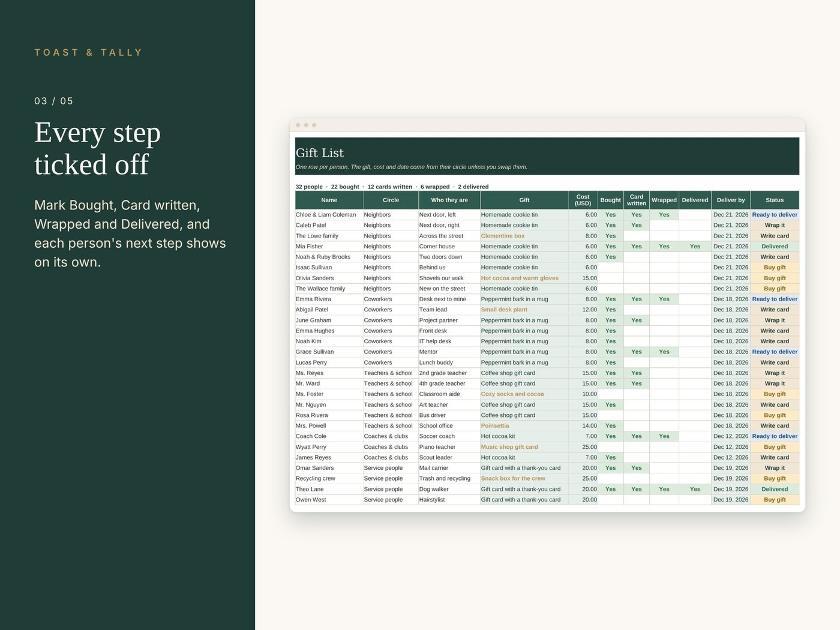The width and height of the screenshot is (840, 630).
Task: Click the Gift List title
Action: pos(320,153)
